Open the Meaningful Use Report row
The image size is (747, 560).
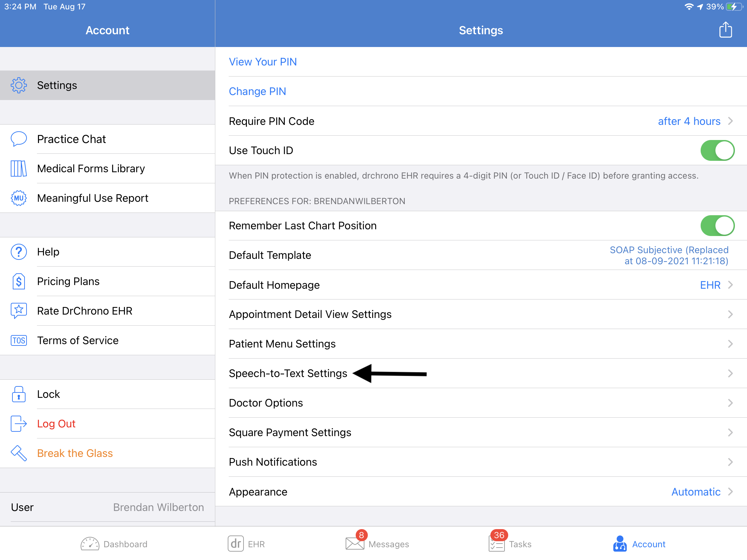(107, 198)
